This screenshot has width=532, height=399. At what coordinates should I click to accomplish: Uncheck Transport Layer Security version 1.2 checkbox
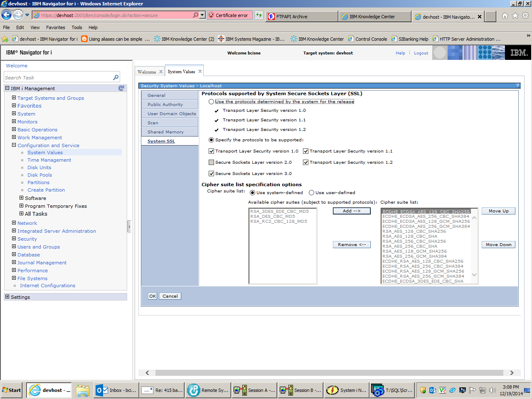[x=305, y=163]
